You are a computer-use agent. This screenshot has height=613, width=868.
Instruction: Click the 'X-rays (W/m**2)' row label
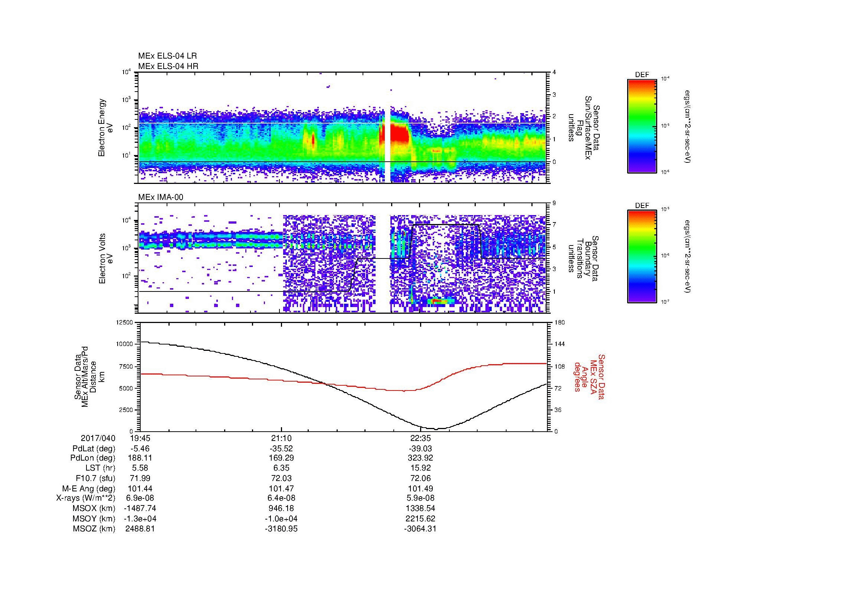coord(85,498)
